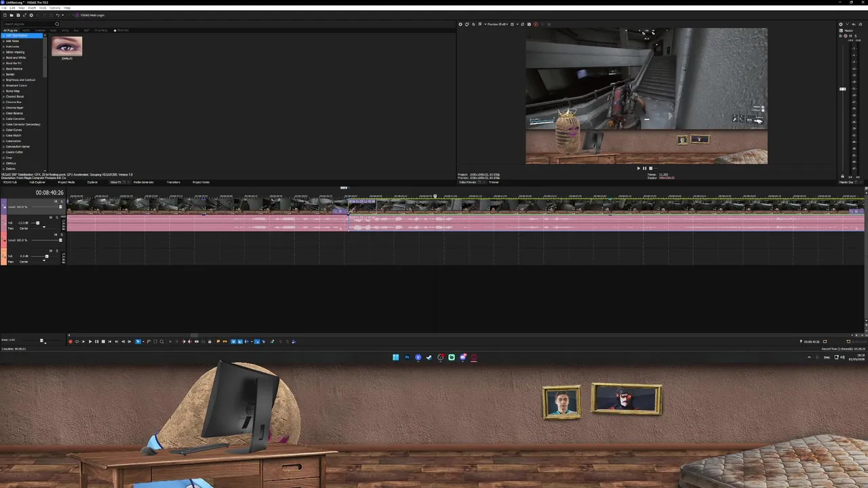This screenshot has height=488, width=868.
Task: Click the Rate slider handle
Action: 41,341
